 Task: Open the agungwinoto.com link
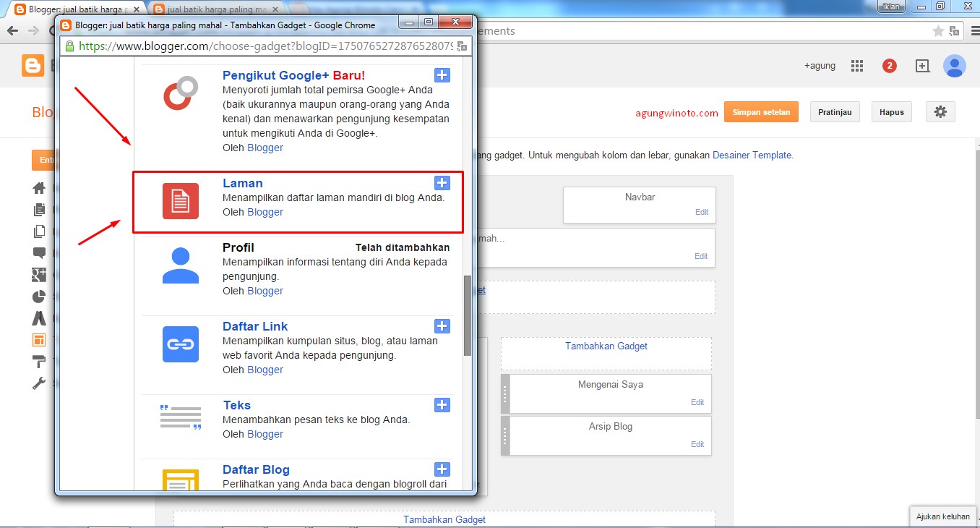pyautogui.click(x=677, y=113)
